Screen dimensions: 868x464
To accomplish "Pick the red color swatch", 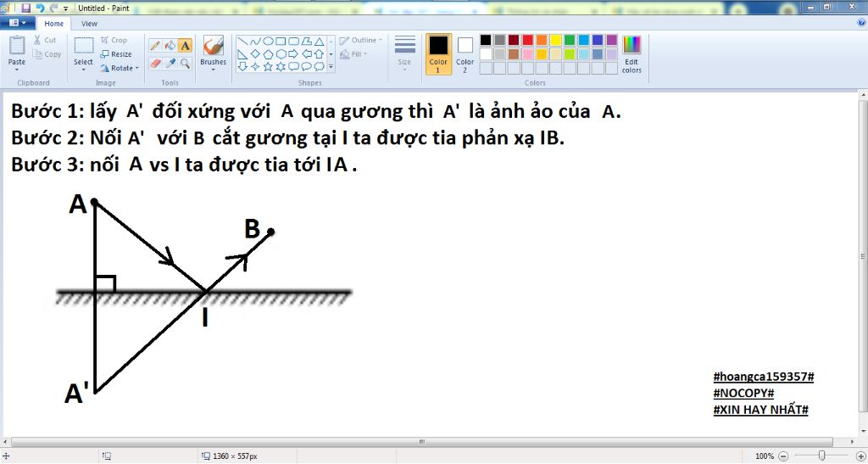I will coord(527,40).
